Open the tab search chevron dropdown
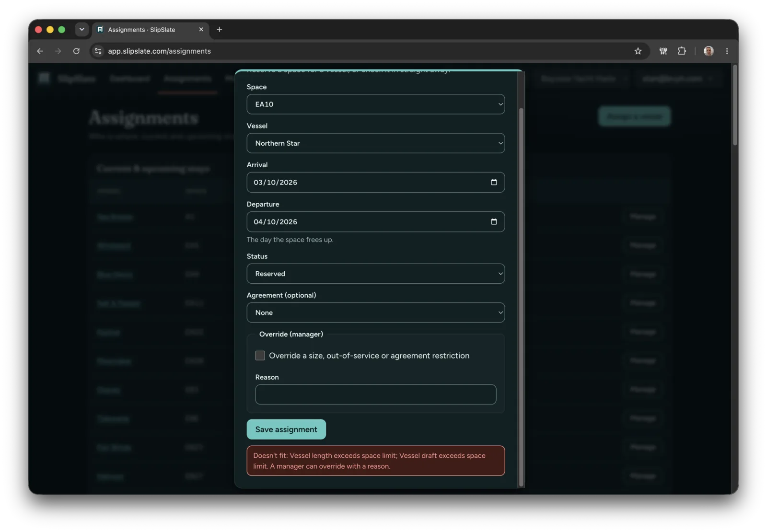Screen dimensions: 767x532 [x=81, y=29]
